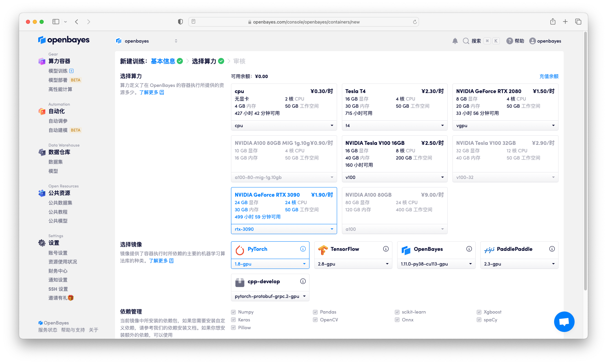Image resolution: width=607 pixels, height=364 pixels.
Task: Toggle the OpenCV dependency checkbox
Action: pyautogui.click(x=315, y=320)
